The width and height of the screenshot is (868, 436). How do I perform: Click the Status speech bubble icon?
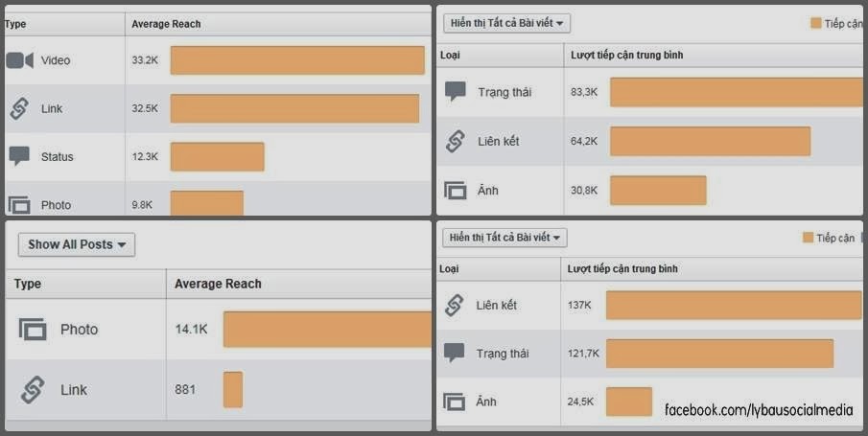[x=19, y=156]
